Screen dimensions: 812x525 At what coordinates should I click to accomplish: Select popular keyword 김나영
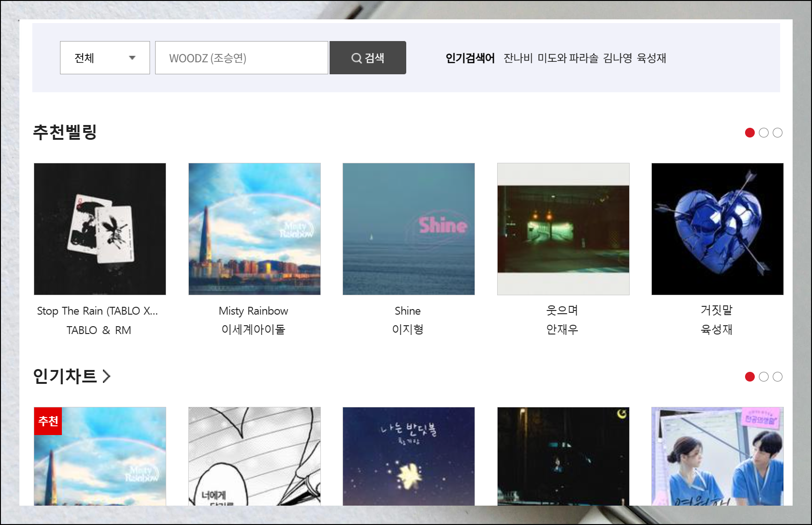618,58
